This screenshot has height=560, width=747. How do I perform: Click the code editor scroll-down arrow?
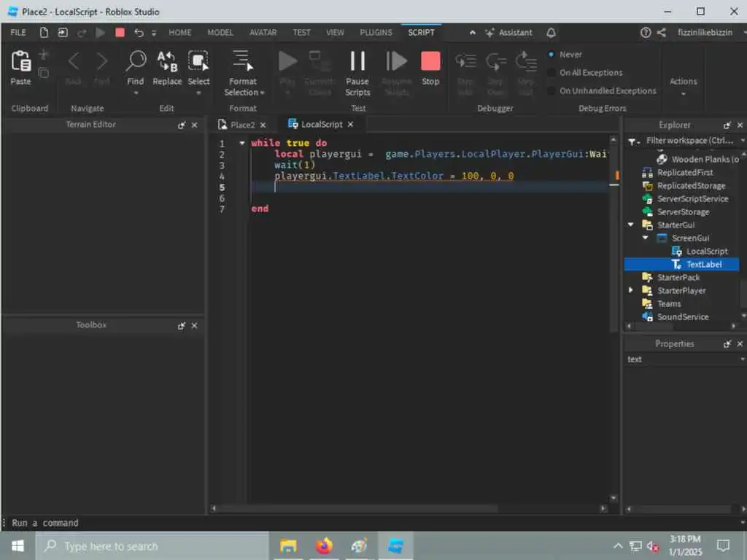pos(614,498)
